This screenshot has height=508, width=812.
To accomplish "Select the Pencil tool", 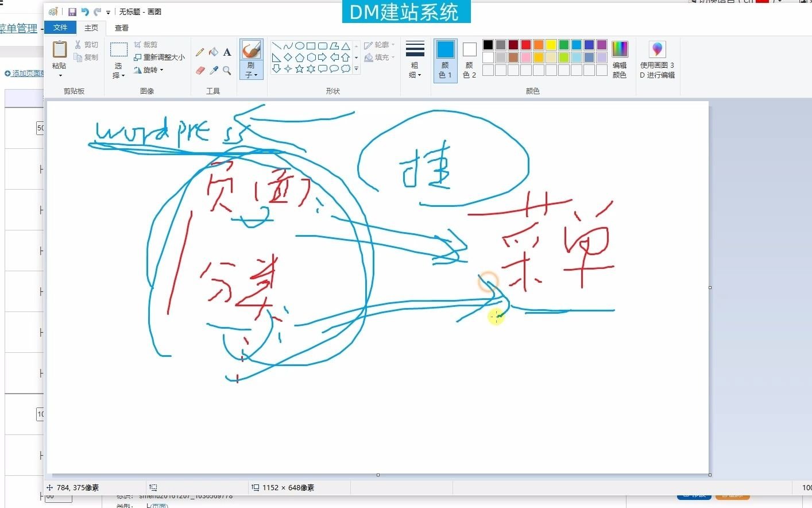I will [x=200, y=52].
